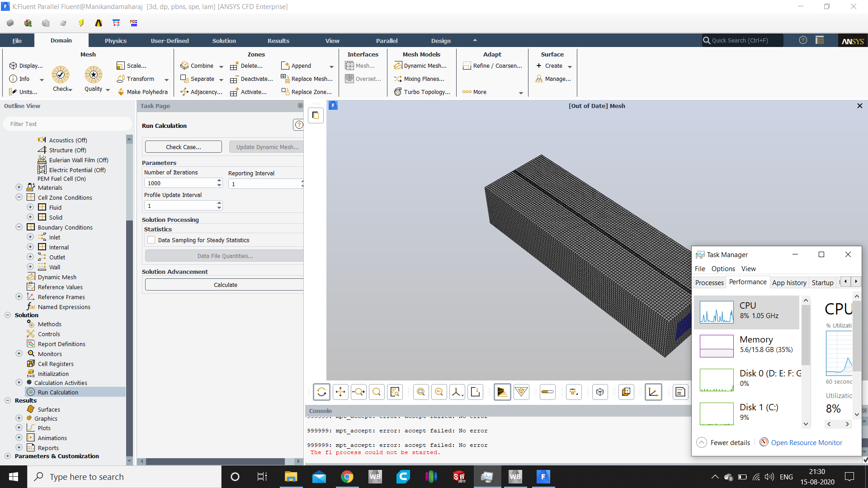Expand the Inlet boundary node
Screen dimensions: 868x488
coord(30,237)
